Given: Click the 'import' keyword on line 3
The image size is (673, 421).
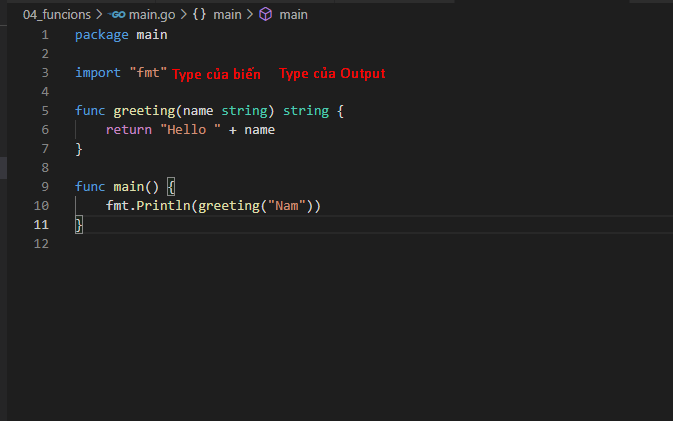Looking at the screenshot, I should pyautogui.click(x=98, y=73).
